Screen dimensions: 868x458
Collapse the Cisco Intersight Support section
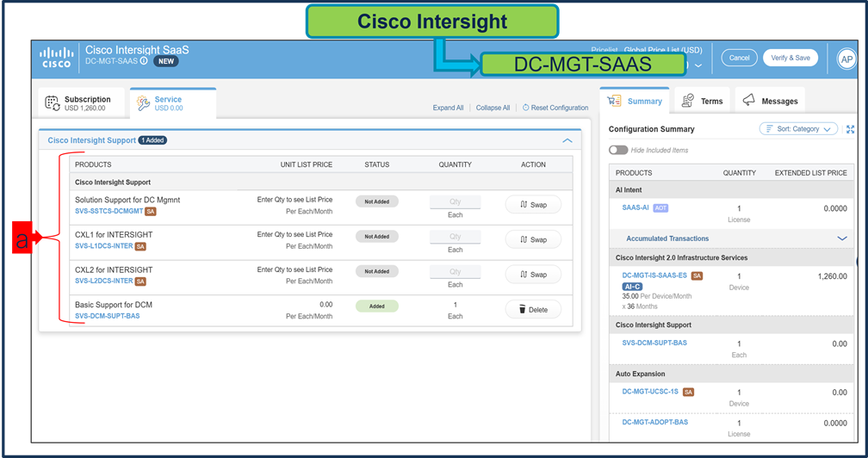pyautogui.click(x=567, y=140)
